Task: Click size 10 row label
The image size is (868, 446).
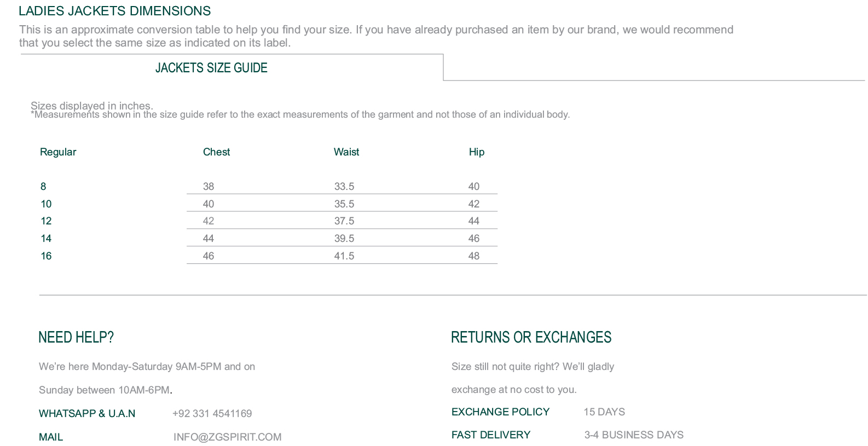Action: pos(46,204)
